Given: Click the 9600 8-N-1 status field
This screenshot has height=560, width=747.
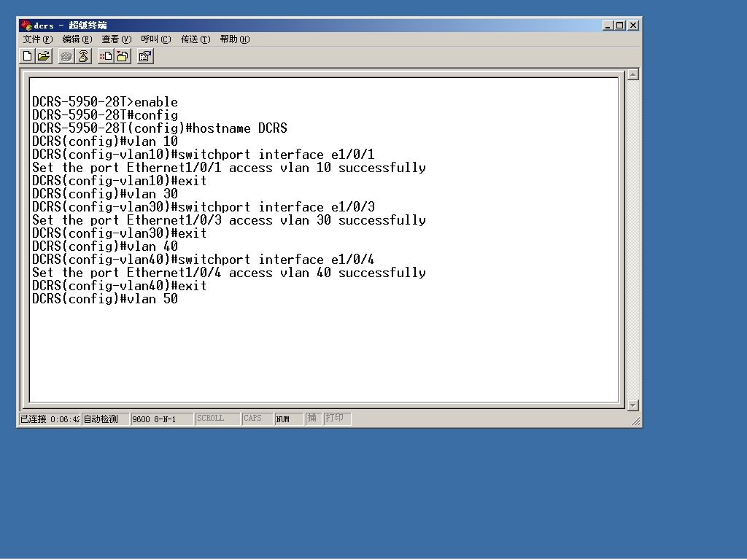Looking at the screenshot, I should click(x=162, y=419).
